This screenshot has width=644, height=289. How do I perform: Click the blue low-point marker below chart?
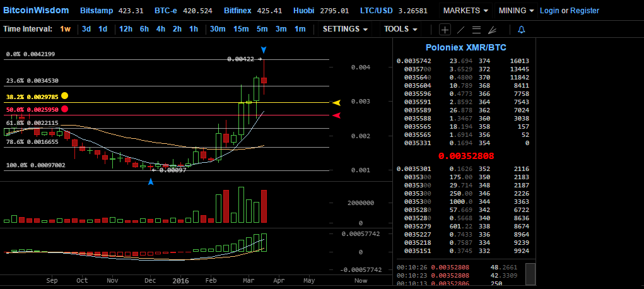[x=151, y=181]
